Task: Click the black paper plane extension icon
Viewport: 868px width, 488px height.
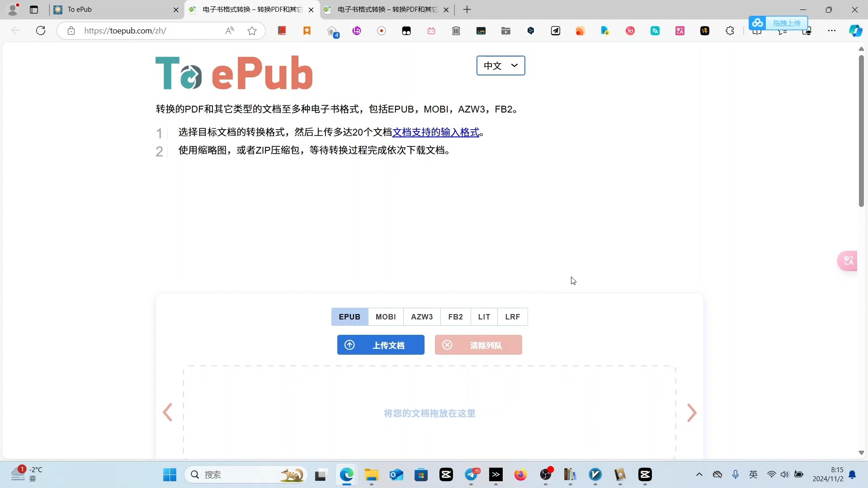Action: point(556,30)
